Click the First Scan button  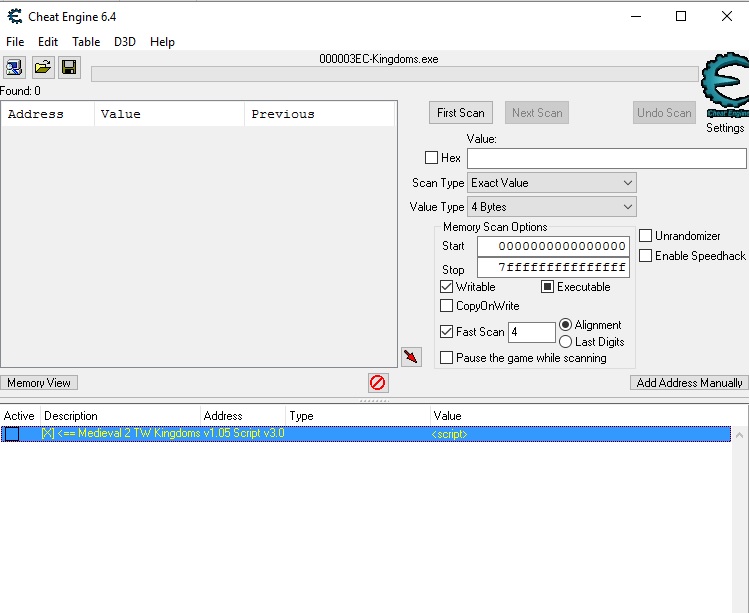click(x=461, y=112)
